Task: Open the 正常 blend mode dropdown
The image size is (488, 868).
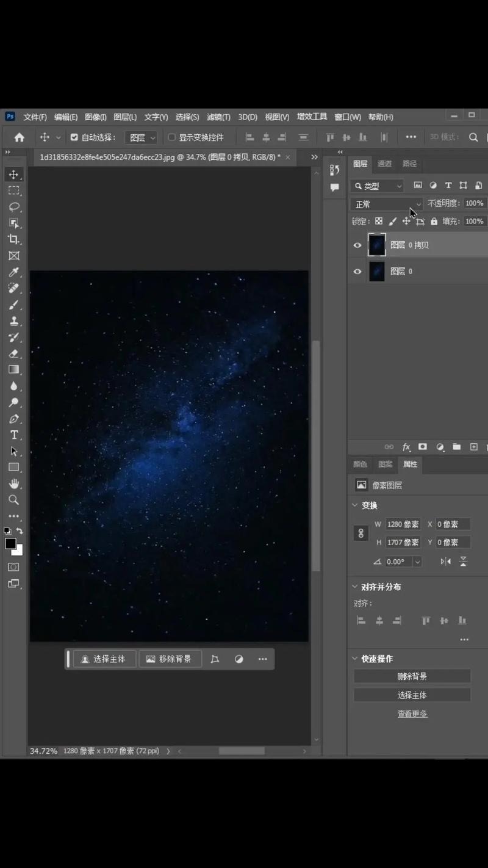Action: [x=386, y=203]
